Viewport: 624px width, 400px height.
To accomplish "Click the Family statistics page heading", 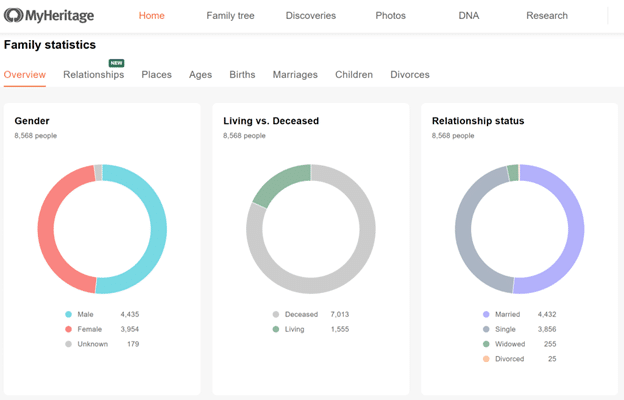I will click(50, 45).
